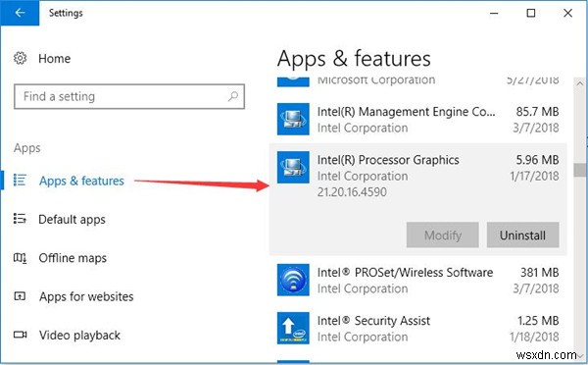Screen dimensions: 588x365
Task: Open Home via the gear icon
Action: (20, 58)
